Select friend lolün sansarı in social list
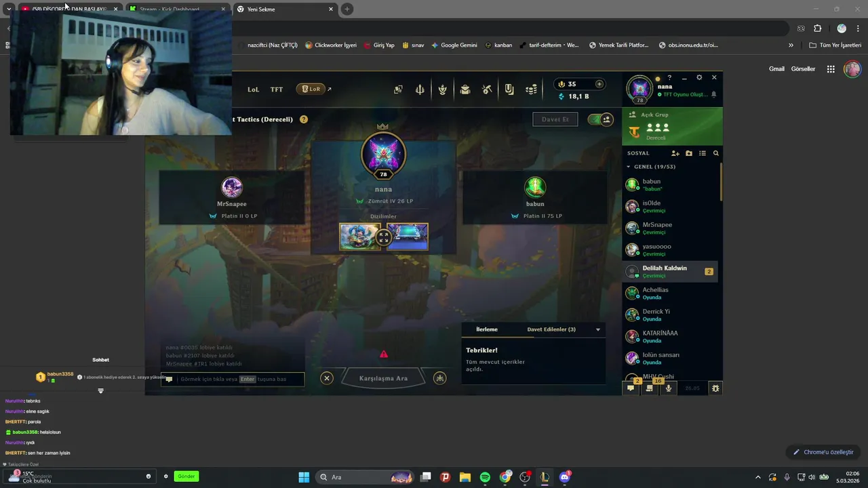This screenshot has width=868, height=488. (x=670, y=358)
